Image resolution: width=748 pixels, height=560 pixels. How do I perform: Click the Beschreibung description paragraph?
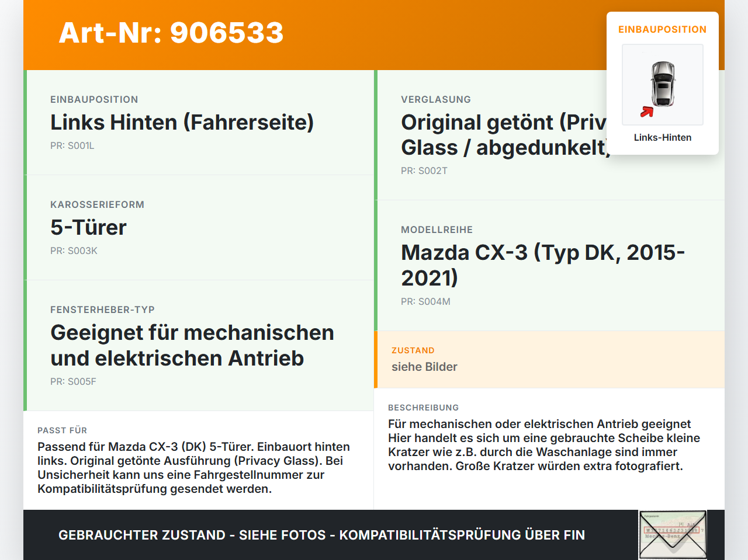pyautogui.click(x=544, y=445)
